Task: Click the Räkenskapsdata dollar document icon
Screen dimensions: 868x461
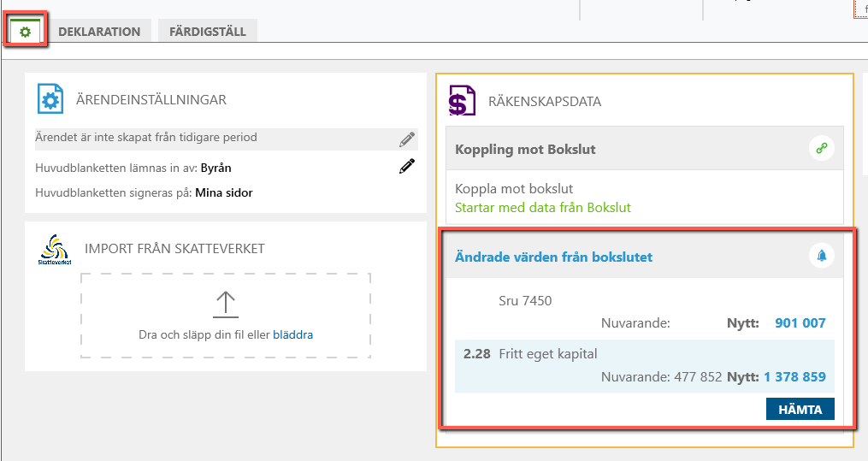Action: point(462,100)
